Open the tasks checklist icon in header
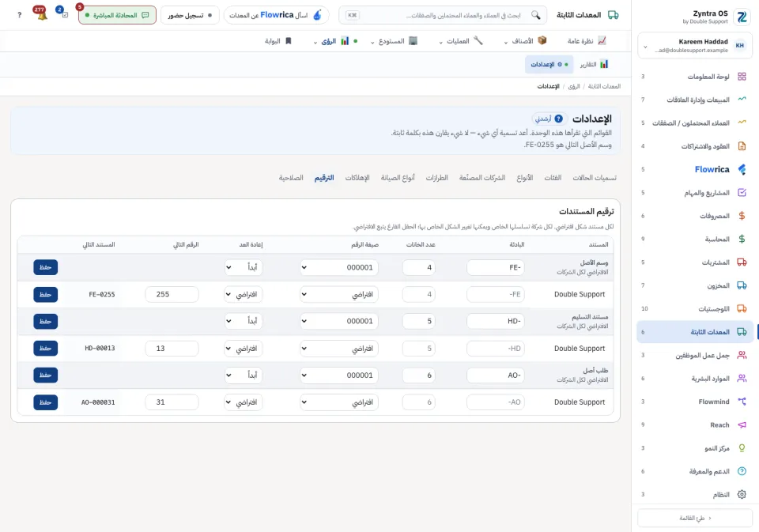The image size is (759, 532). (x=65, y=14)
